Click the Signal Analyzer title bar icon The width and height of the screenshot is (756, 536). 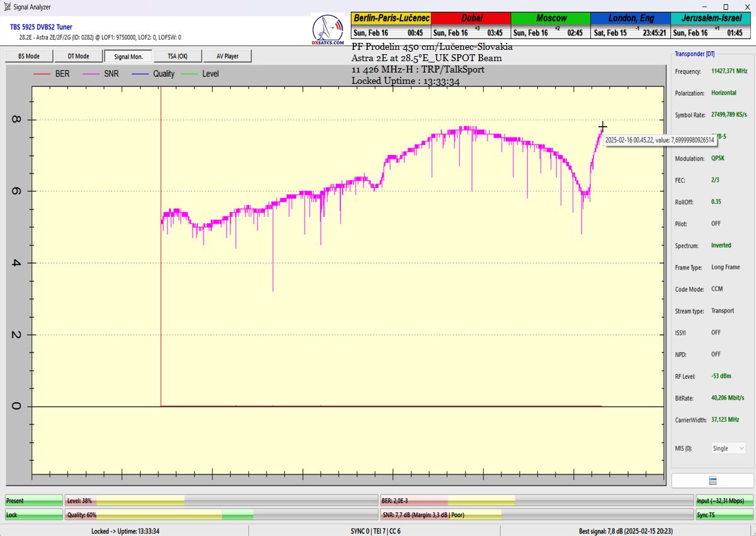pyautogui.click(x=7, y=7)
